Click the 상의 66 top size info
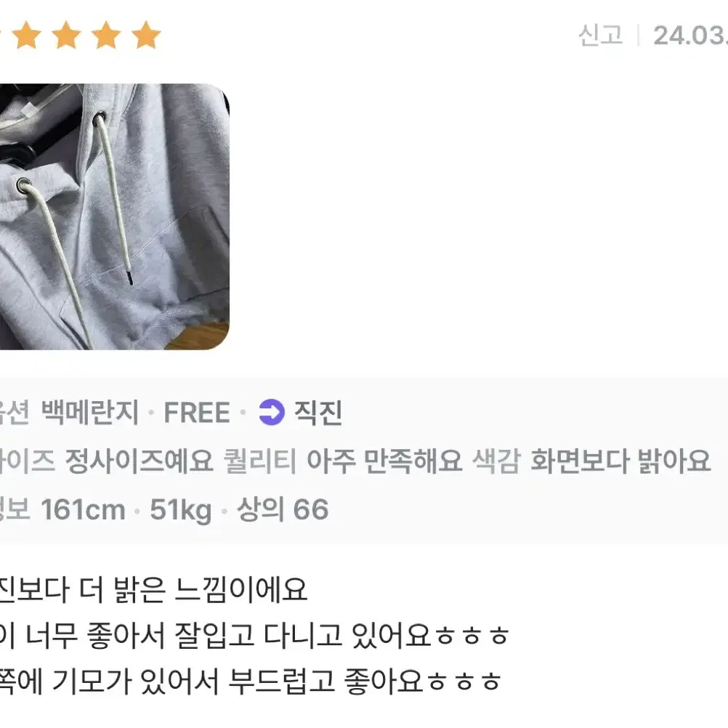The height and width of the screenshot is (728, 728). [x=283, y=509]
